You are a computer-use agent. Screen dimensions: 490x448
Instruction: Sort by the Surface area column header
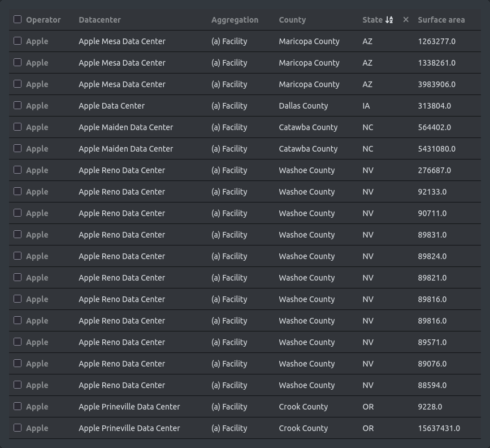[441, 20]
